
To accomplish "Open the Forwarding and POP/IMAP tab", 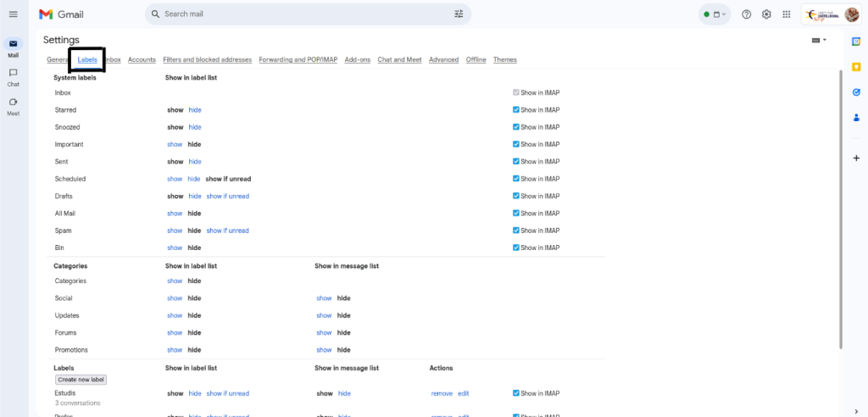I will [298, 60].
